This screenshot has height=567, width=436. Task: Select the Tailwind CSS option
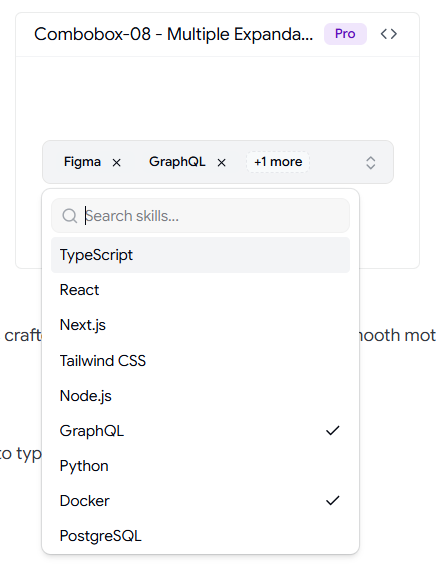(200, 361)
